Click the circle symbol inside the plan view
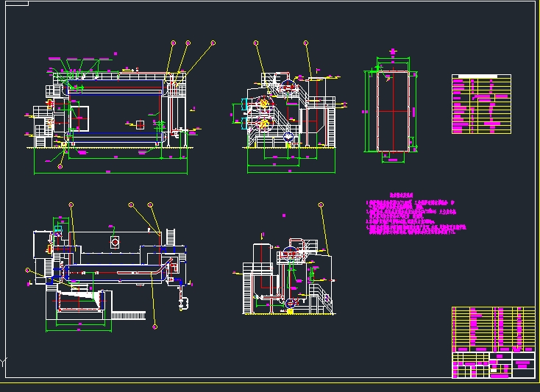Viewport: 540px width, 392px height. [x=115, y=242]
